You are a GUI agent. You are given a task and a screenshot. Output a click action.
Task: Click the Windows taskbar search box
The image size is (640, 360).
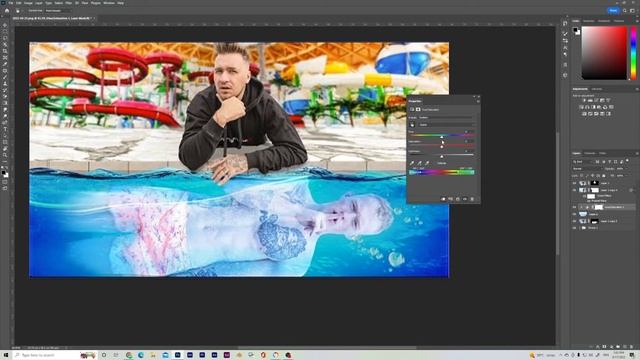(x=55, y=355)
